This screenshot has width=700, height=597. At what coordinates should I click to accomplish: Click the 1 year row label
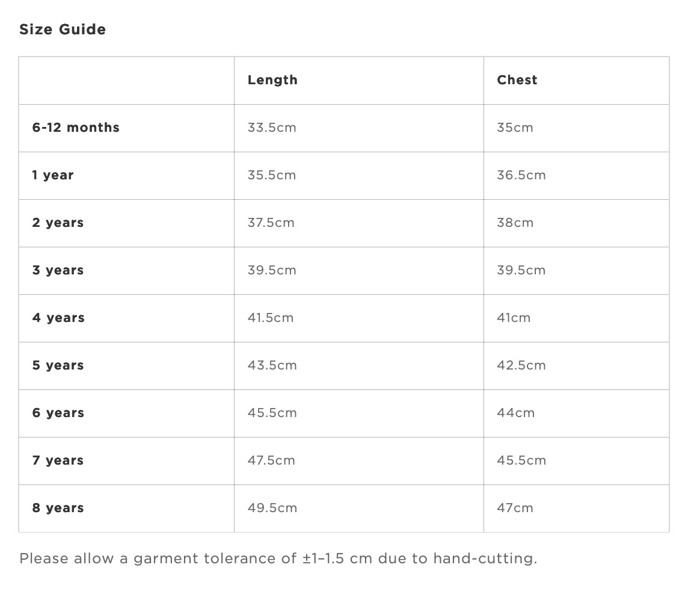tap(53, 175)
